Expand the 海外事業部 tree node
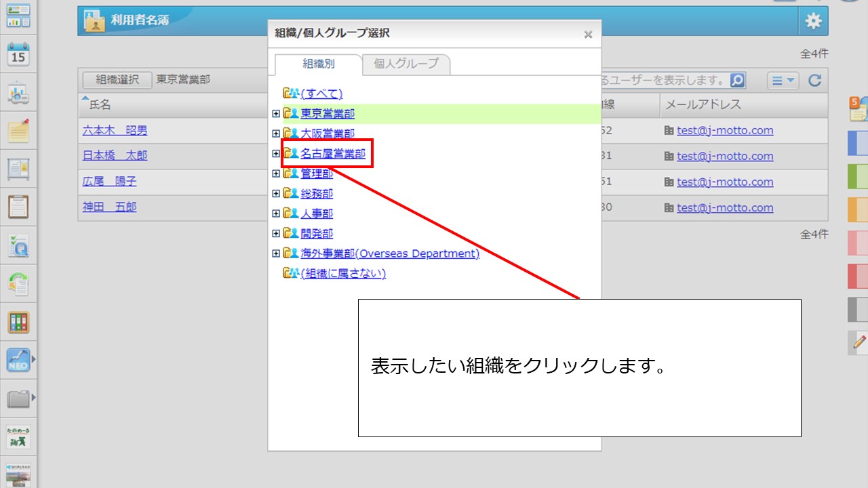The width and height of the screenshot is (868, 488). click(x=276, y=253)
